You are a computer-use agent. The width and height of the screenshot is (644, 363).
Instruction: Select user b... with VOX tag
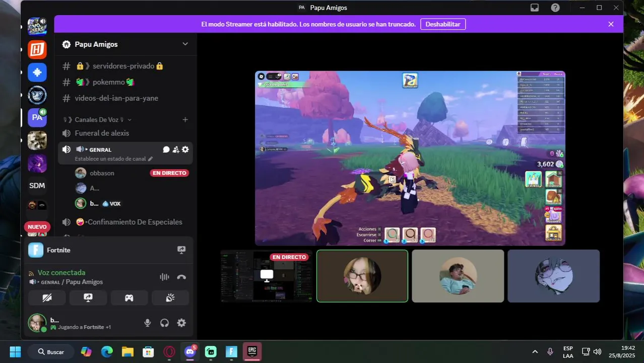(x=98, y=204)
